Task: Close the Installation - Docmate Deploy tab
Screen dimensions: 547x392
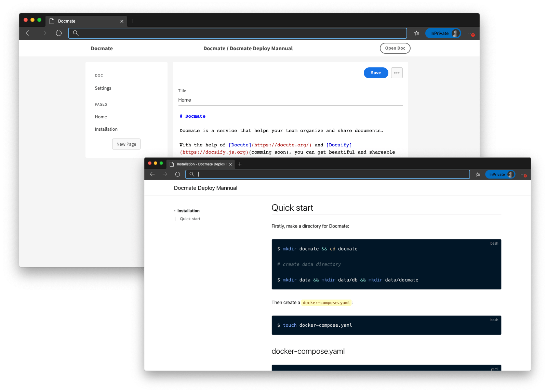Action: [x=230, y=165]
